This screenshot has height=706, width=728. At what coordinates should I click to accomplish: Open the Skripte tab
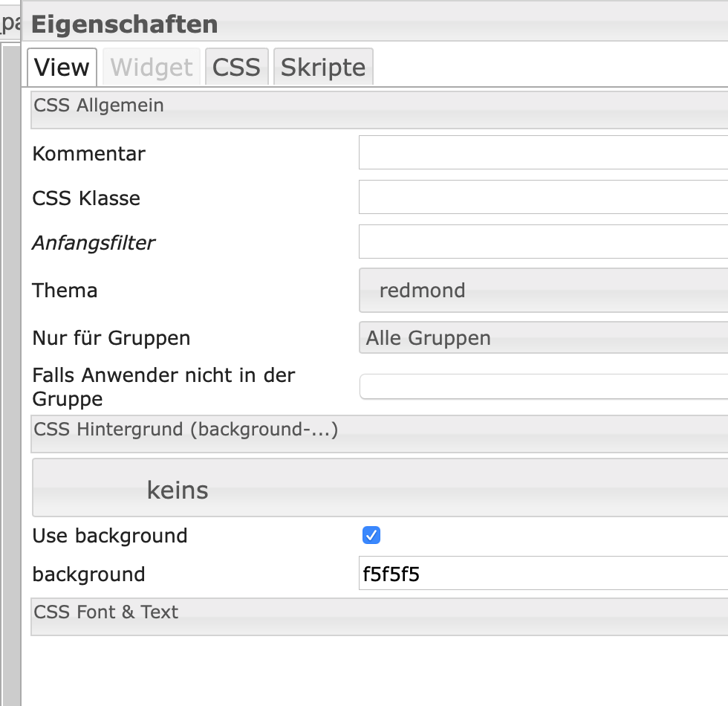click(x=323, y=68)
